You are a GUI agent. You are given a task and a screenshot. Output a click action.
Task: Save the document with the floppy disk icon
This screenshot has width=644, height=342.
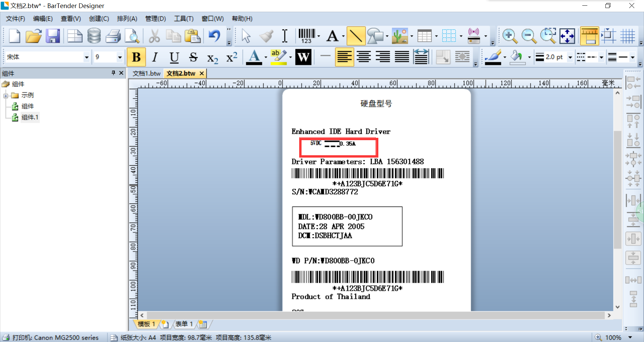click(x=53, y=36)
